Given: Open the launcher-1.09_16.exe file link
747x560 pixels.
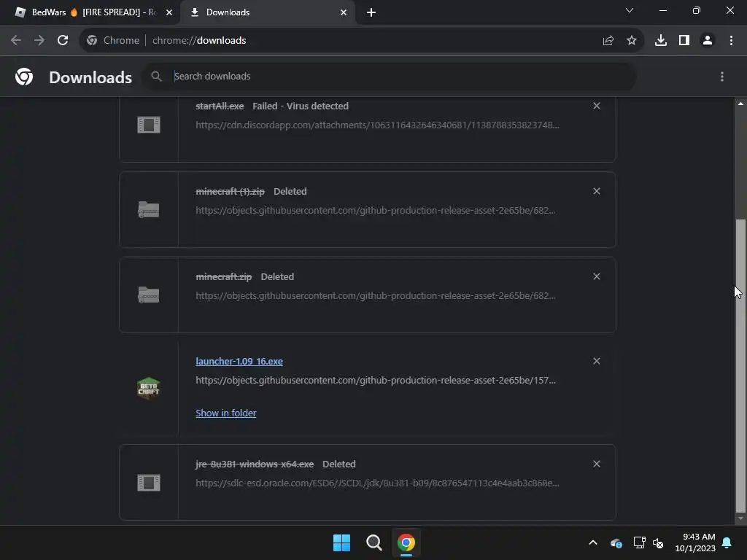Looking at the screenshot, I should tap(239, 362).
